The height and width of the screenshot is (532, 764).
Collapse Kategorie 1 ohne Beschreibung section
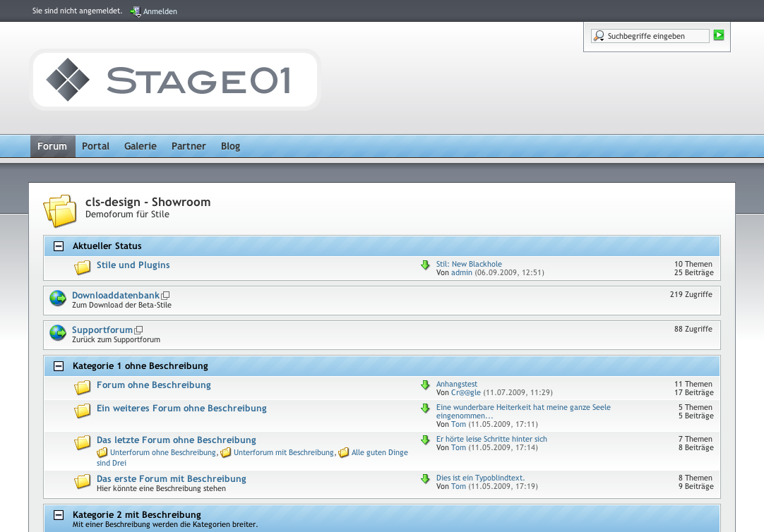(x=59, y=366)
